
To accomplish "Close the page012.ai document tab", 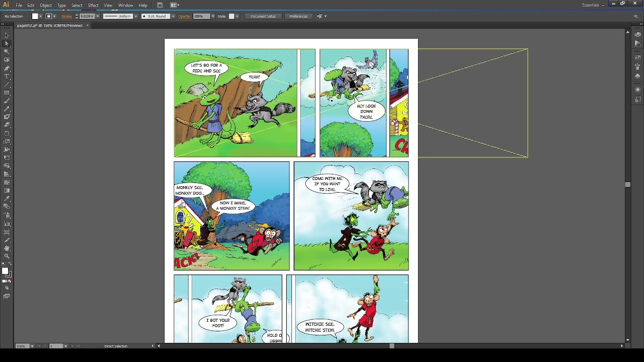I will pos(87,25).
